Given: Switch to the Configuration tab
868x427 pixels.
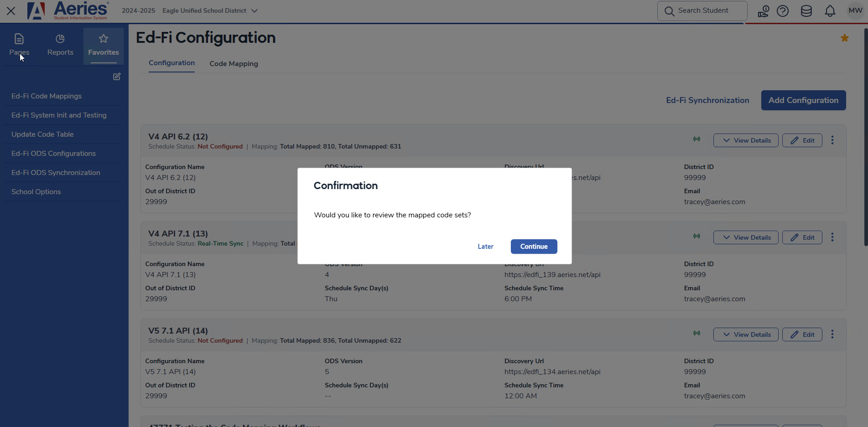Looking at the screenshot, I should pos(172,63).
